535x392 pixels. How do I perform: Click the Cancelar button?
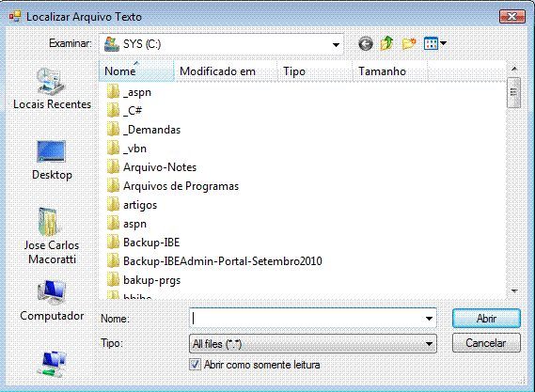(486, 343)
